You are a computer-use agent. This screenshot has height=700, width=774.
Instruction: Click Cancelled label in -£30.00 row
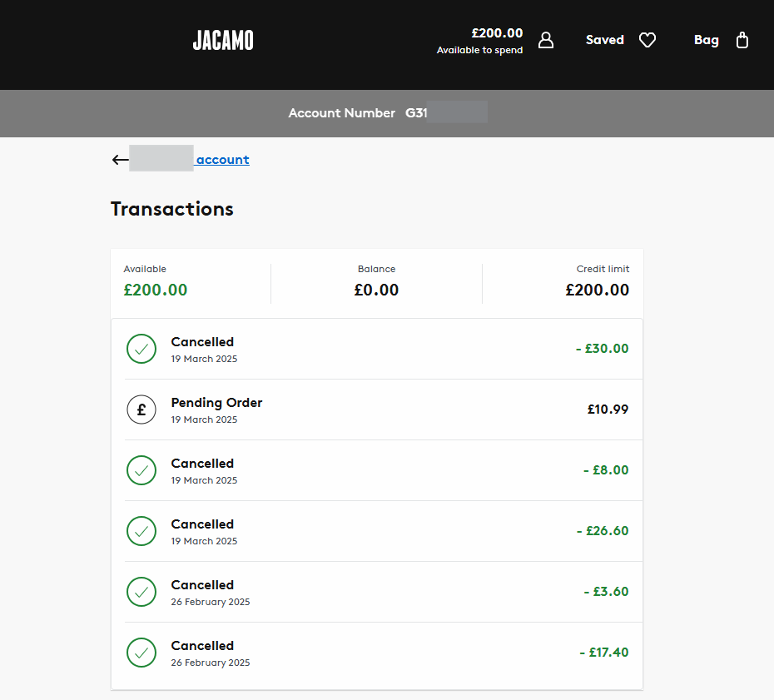[x=202, y=342]
